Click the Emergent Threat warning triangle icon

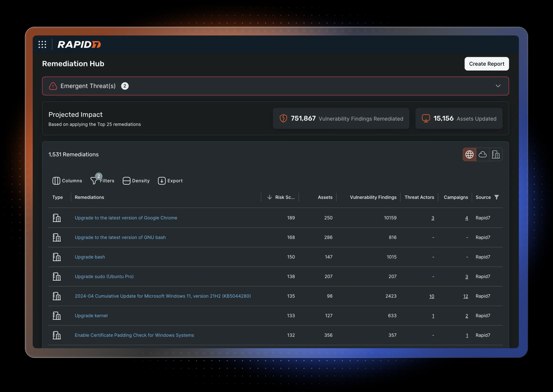(53, 86)
